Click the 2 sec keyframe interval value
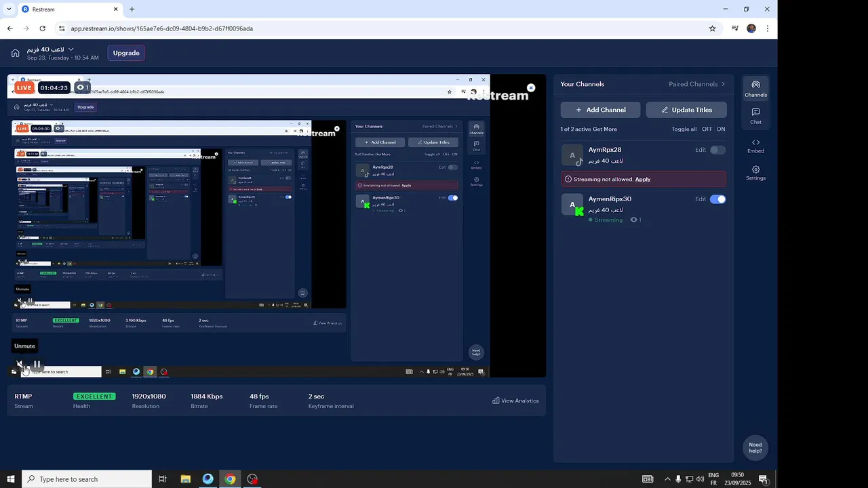The image size is (868, 488). (x=316, y=396)
